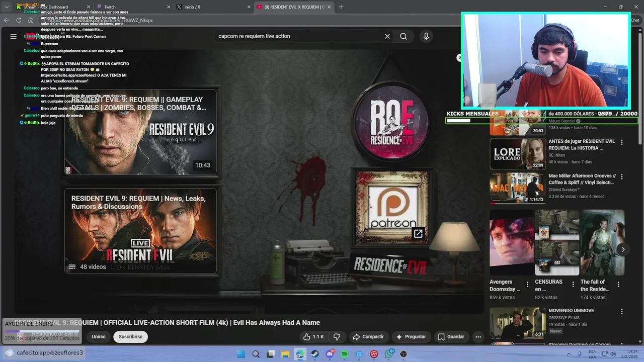Viewport: 644px width, 362px height.
Task: Open The fall of the Reside... short thumbnail
Action: 603,243
